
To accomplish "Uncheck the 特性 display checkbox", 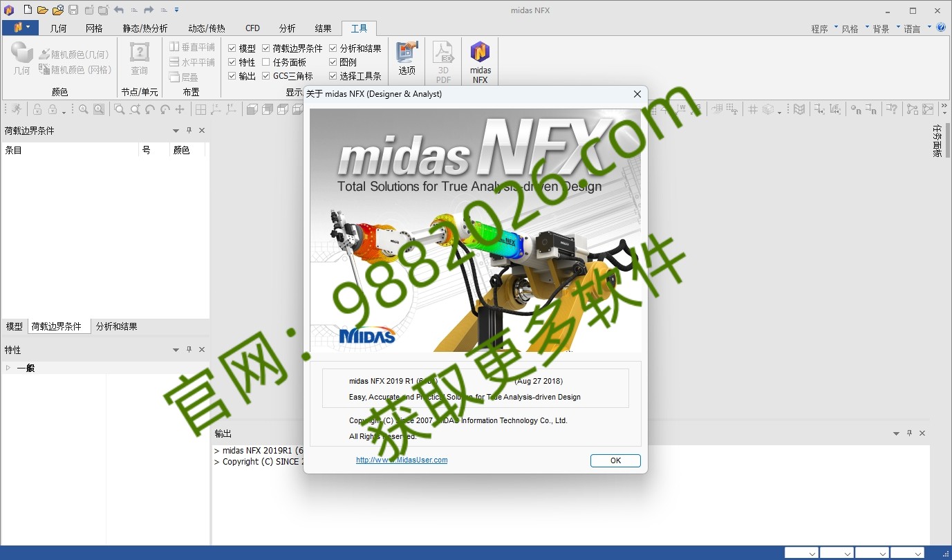I will point(232,62).
